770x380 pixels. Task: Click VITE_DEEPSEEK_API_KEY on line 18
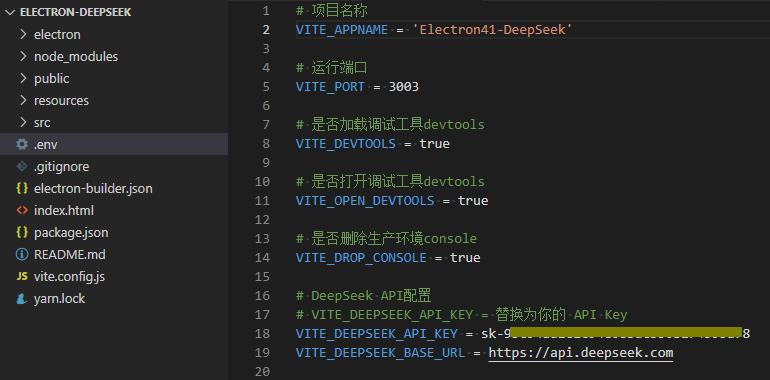tap(377, 334)
